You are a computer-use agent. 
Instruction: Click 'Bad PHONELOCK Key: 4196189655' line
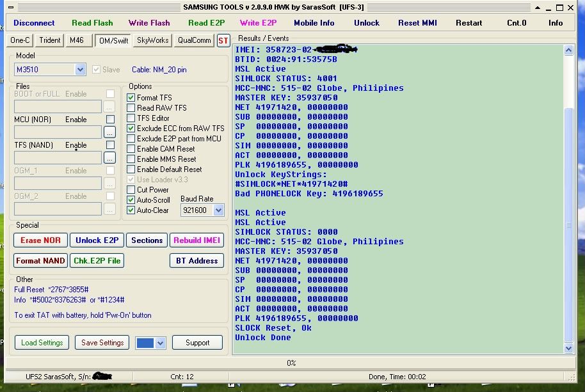pos(309,194)
